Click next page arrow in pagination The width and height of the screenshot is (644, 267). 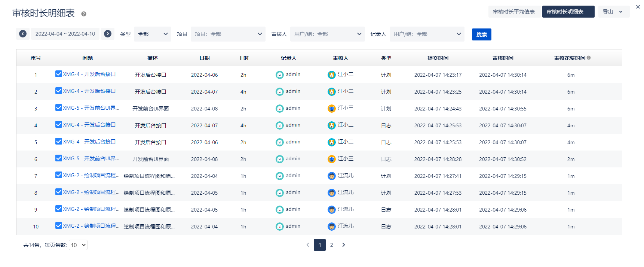[x=344, y=245]
